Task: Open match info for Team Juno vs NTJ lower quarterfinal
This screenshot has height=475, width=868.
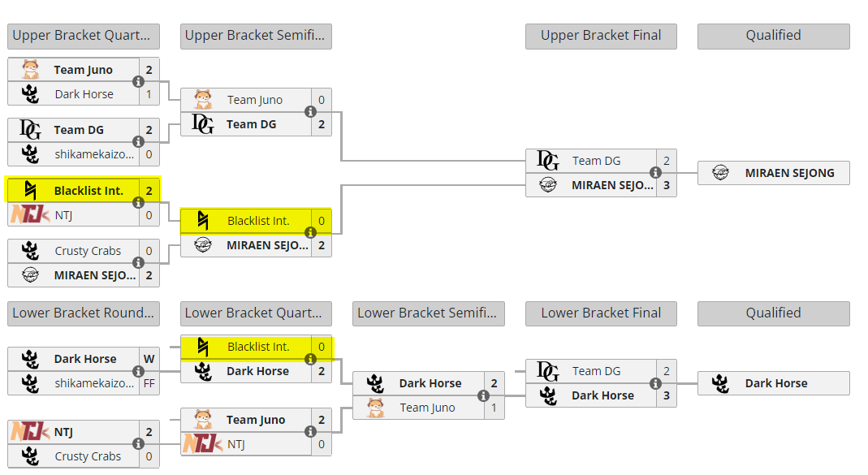Action: [310, 432]
